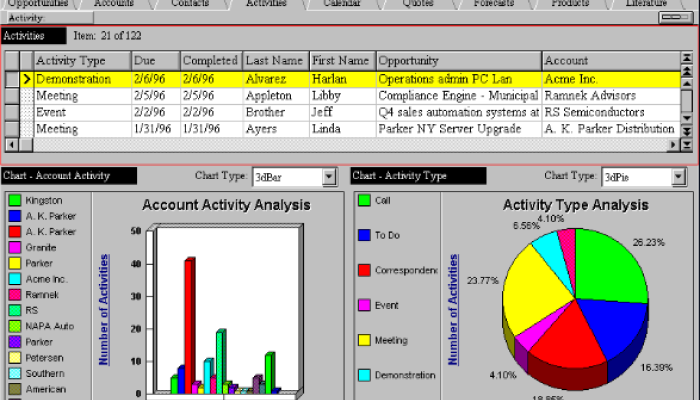Jump to last record with bottom scroll icon
Viewport: 700px width, 400px height.
(x=687, y=145)
